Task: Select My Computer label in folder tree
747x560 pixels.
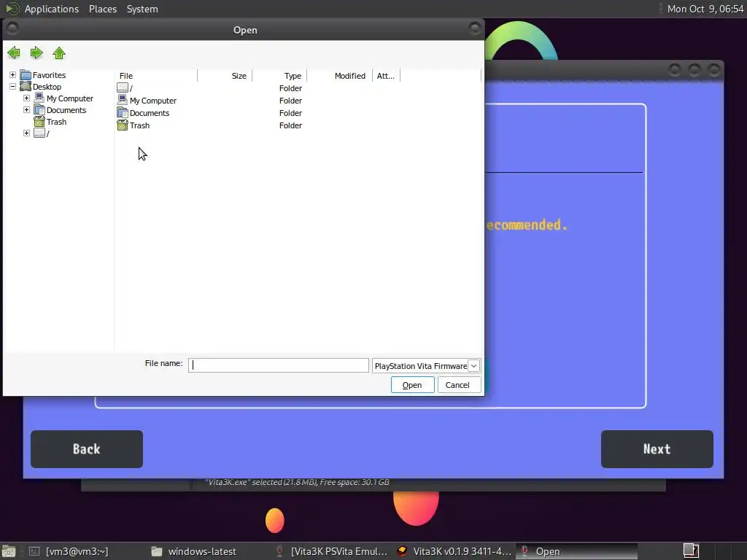Action: pyautogui.click(x=70, y=98)
